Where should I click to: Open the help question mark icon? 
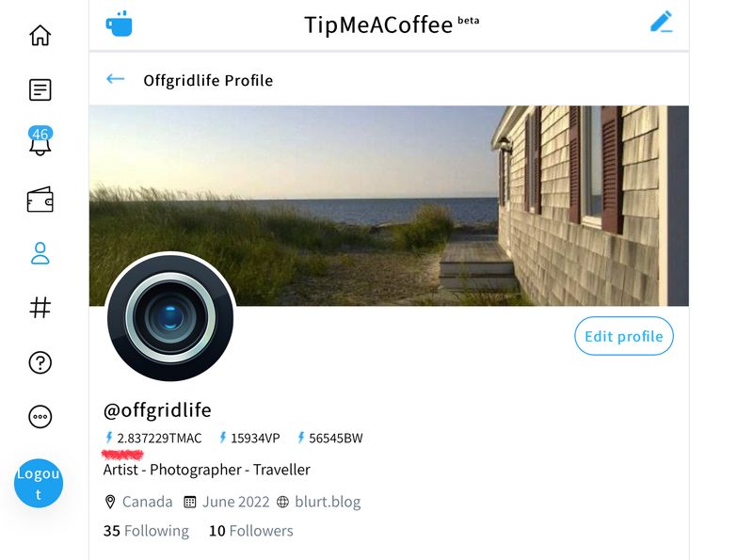pyautogui.click(x=40, y=362)
